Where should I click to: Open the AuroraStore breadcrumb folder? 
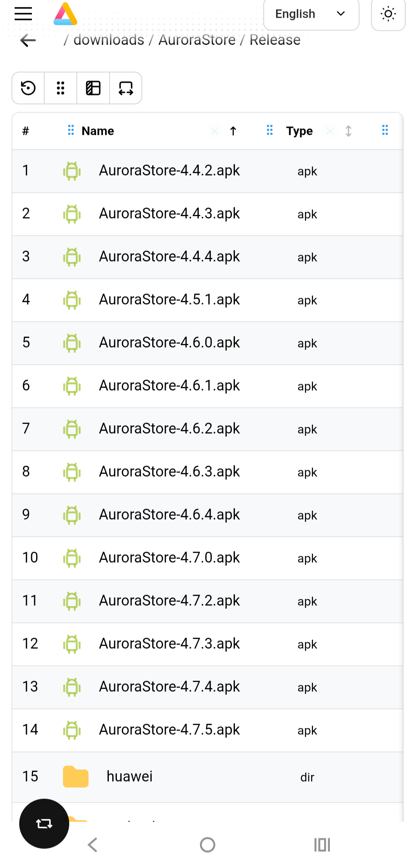point(197,40)
